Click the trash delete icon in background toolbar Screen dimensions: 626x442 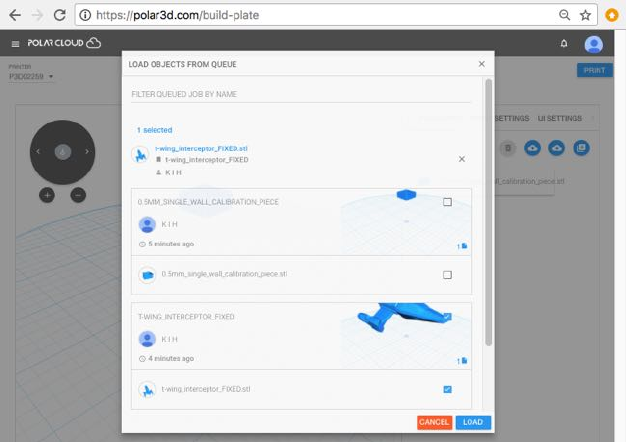pyautogui.click(x=507, y=148)
